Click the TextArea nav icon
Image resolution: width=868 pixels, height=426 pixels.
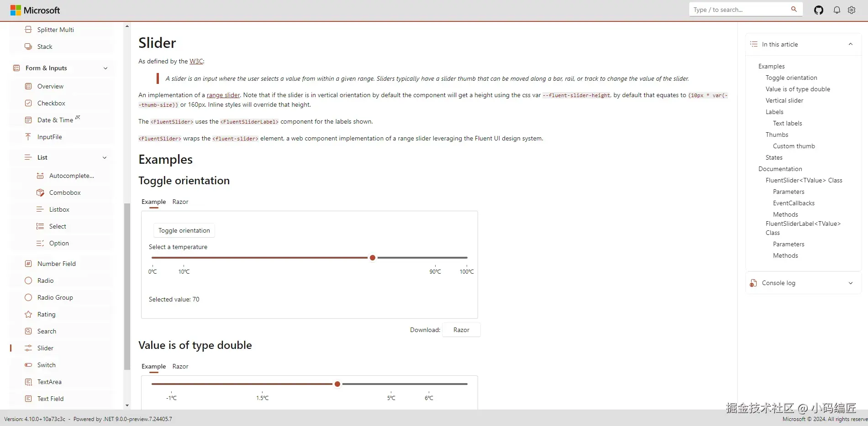pyautogui.click(x=28, y=382)
